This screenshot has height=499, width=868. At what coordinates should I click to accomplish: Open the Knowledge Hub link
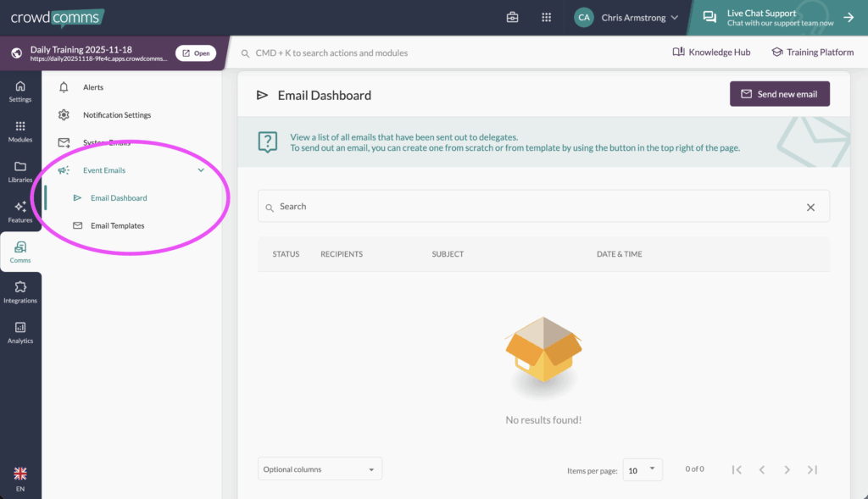coord(711,53)
